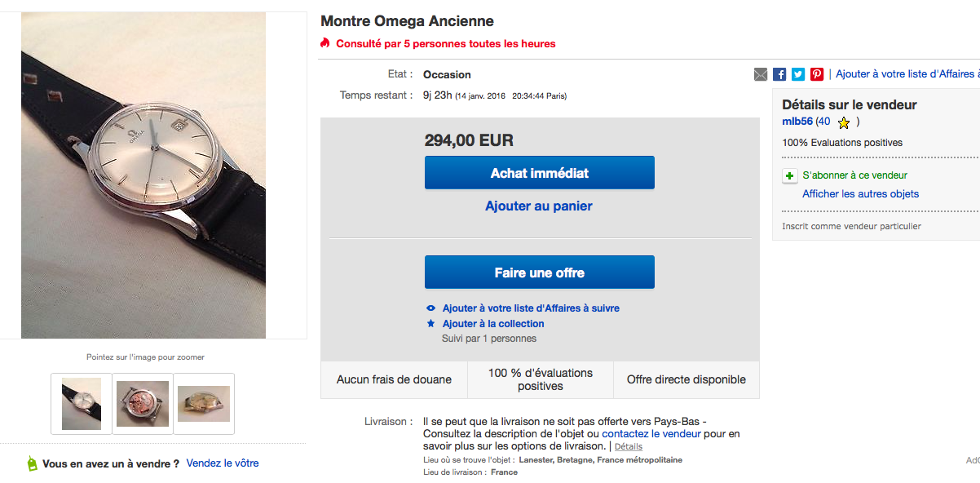Click the main Omega watch photo
The width and height of the screenshot is (980, 483).
143,175
